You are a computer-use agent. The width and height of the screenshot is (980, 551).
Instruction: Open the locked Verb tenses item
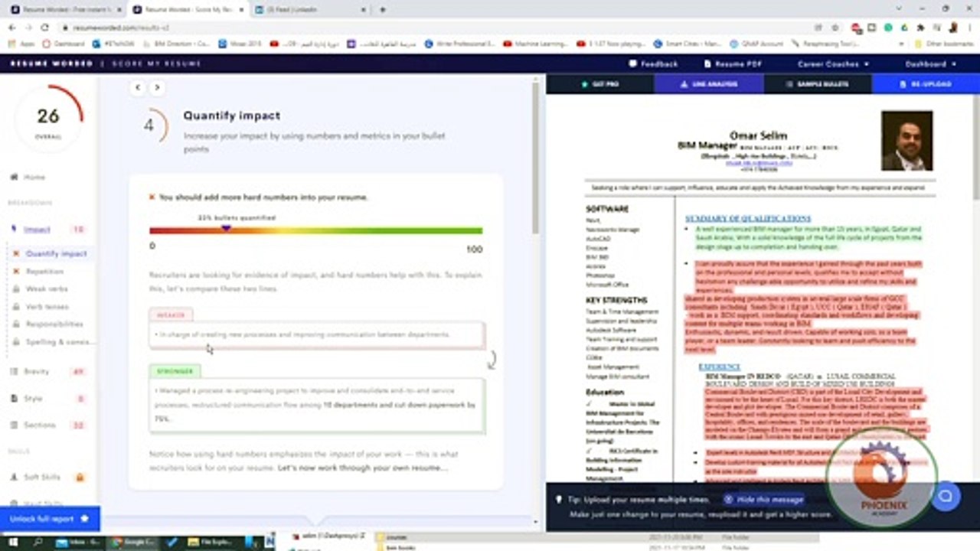[41, 306]
